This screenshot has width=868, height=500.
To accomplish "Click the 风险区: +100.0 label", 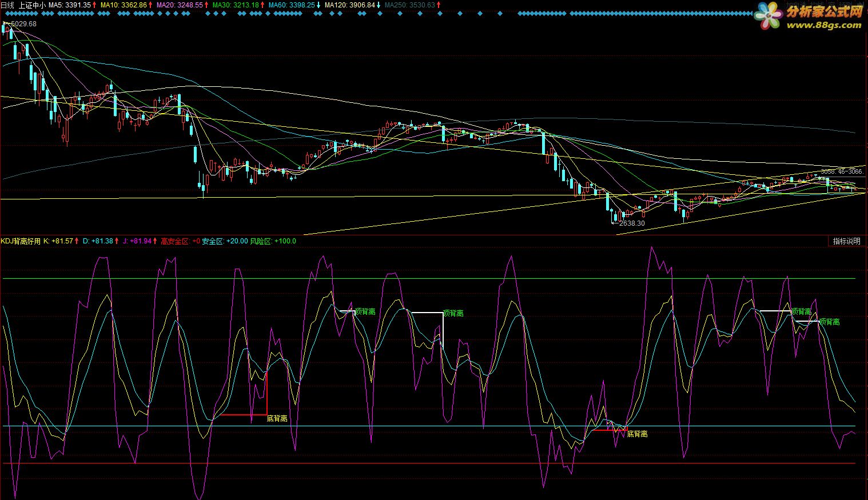I will coord(273,241).
